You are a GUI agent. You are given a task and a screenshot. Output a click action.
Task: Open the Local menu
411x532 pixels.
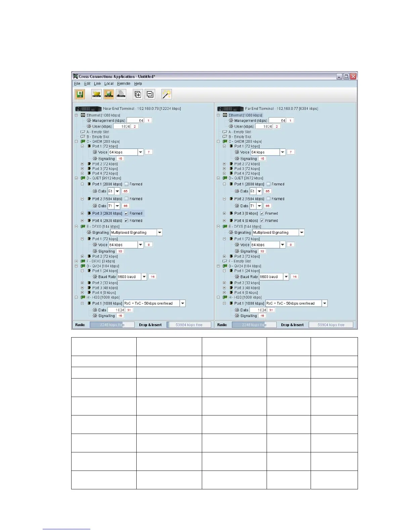click(x=109, y=84)
